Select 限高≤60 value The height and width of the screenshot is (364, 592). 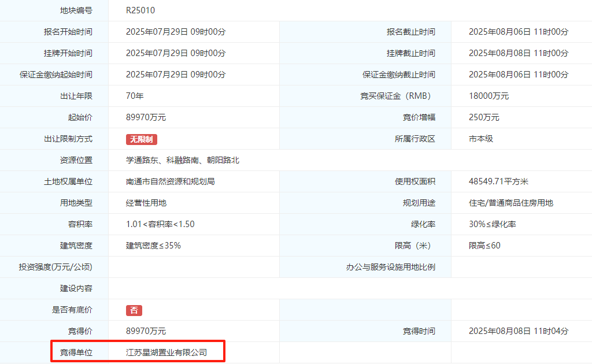coord(484,246)
